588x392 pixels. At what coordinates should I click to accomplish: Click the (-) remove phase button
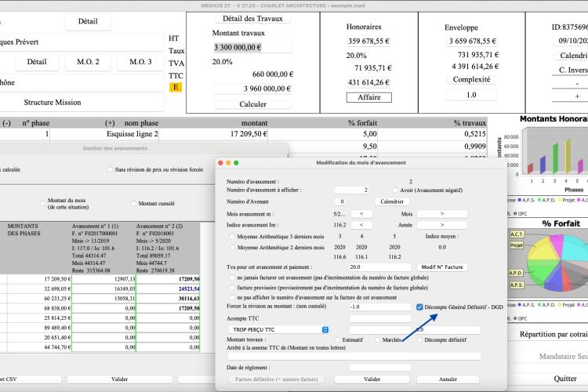point(7,123)
